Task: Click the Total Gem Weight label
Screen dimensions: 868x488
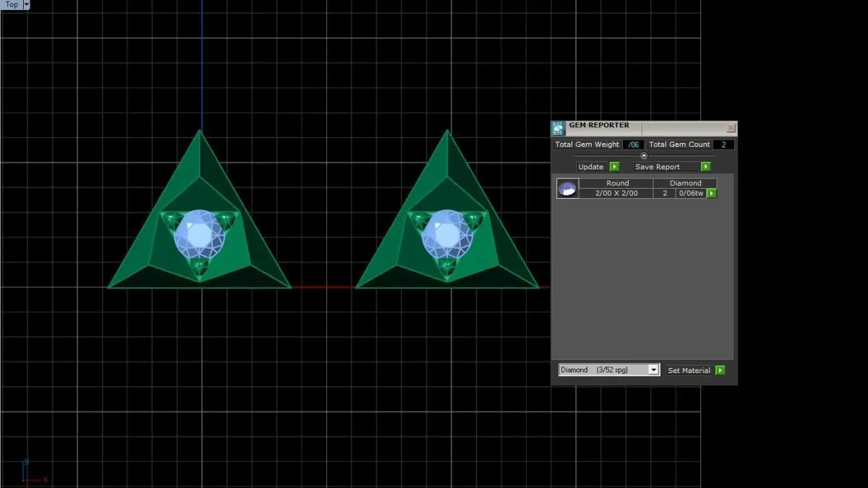Action: (x=587, y=145)
